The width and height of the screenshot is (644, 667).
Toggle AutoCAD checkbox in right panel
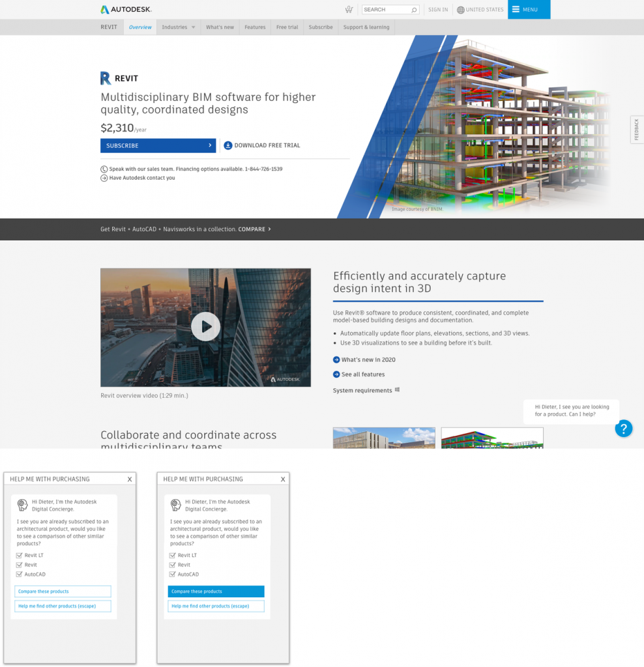[x=172, y=575]
